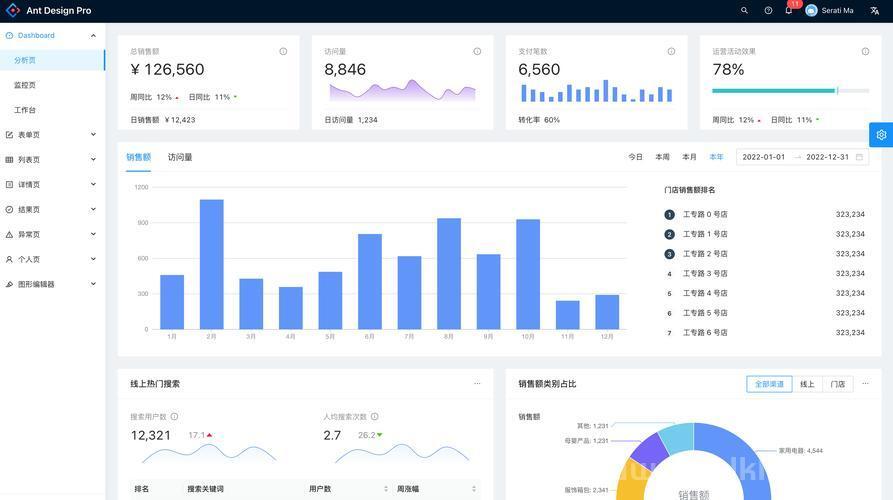Click info icon on 运营活动效果 card
The height and width of the screenshot is (500, 893).
tap(865, 51)
